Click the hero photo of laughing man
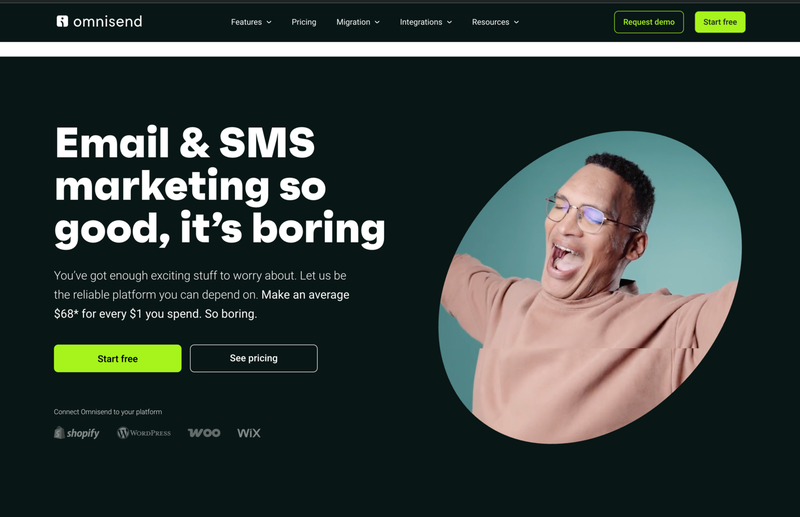Screen dimensions: 800x517 (590, 287)
